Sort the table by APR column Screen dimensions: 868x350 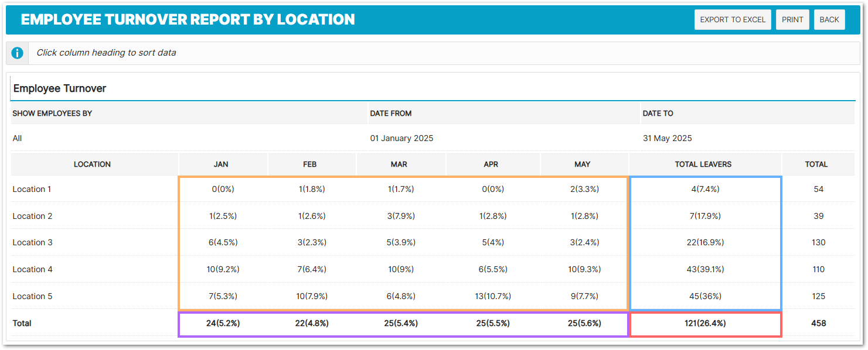click(491, 164)
